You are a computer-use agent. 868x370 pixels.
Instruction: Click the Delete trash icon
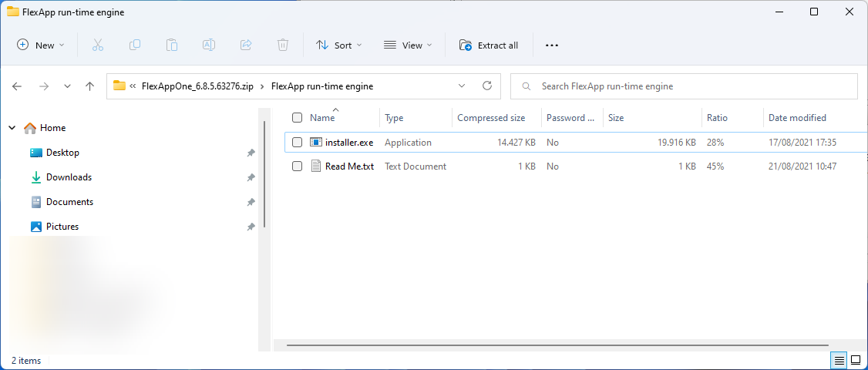[x=283, y=45]
